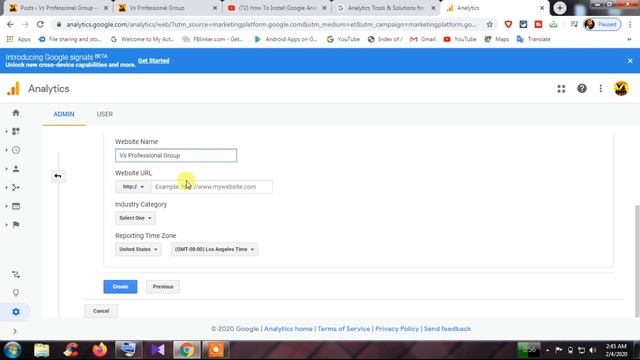Open the Analytics home footer link
This screenshot has width=640, height=360.
coord(288,329)
